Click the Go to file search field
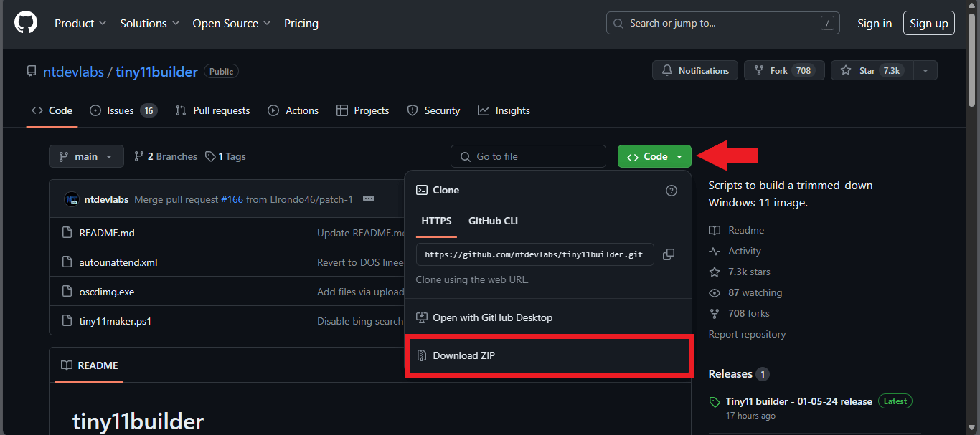Viewport: 980px width, 435px height. tap(529, 156)
